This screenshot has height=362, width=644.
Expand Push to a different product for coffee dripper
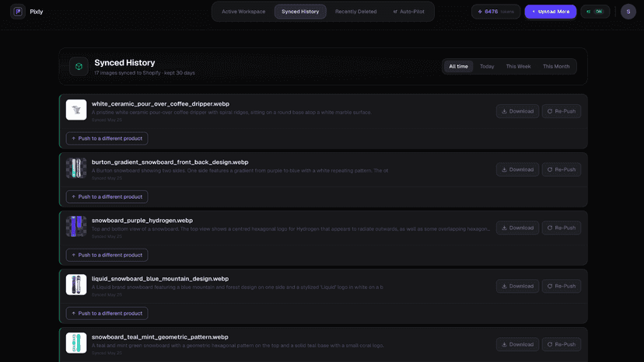(x=107, y=138)
